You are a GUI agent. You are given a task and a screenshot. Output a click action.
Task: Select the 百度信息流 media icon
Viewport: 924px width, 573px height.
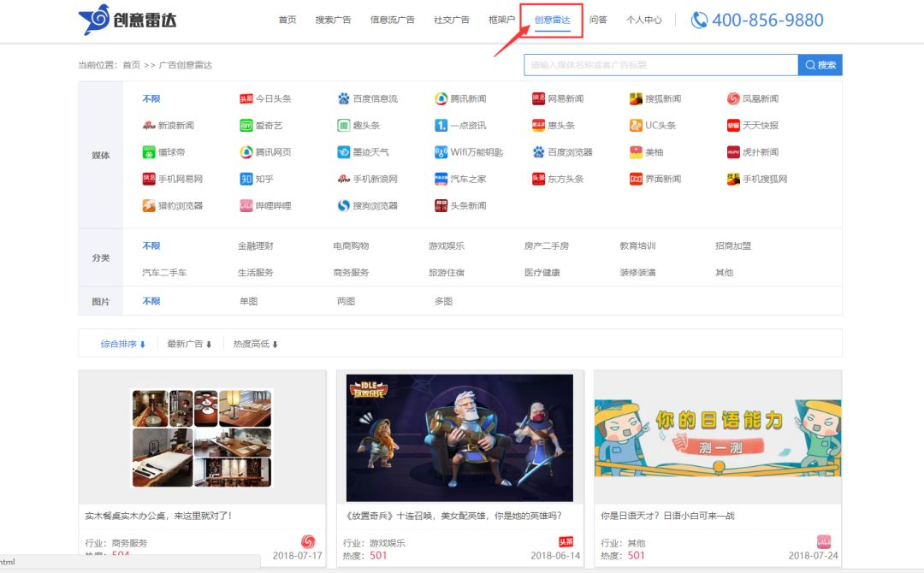[x=344, y=99]
